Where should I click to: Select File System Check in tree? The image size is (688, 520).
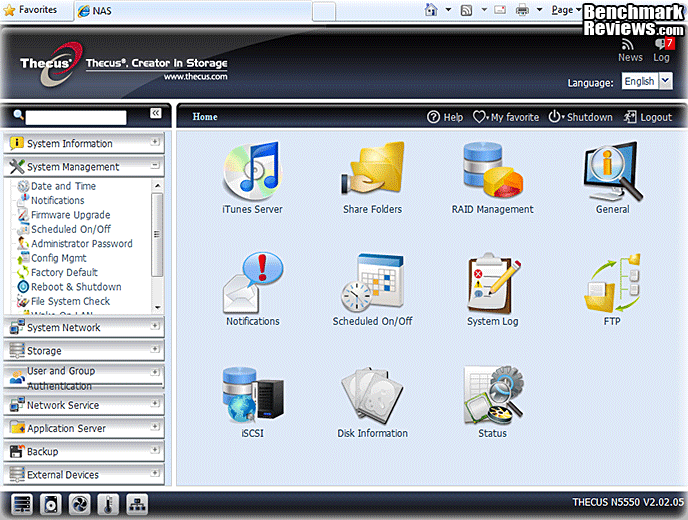(x=70, y=301)
